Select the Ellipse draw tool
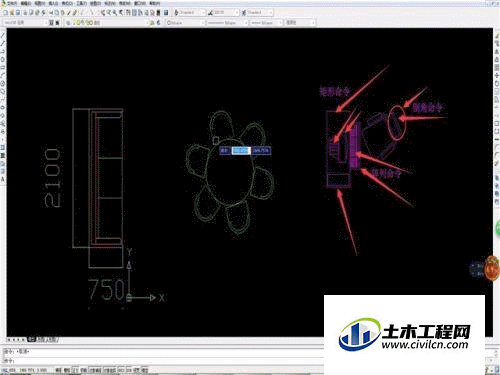 pyautogui.click(x=3, y=107)
